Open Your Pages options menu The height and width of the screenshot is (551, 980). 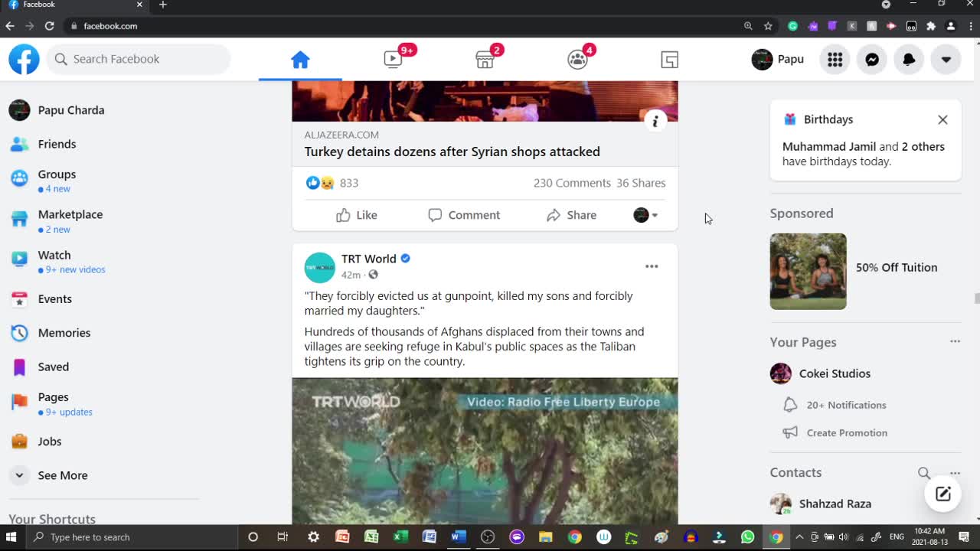(x=955, y=341)
